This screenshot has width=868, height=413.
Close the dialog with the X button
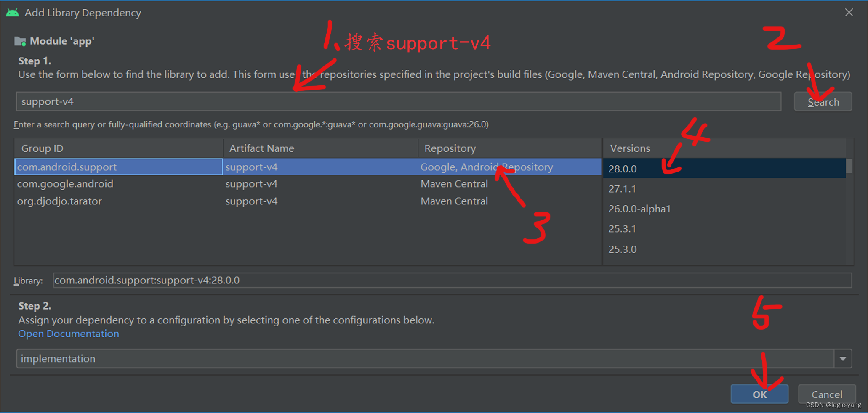click(x=849, y=13)
